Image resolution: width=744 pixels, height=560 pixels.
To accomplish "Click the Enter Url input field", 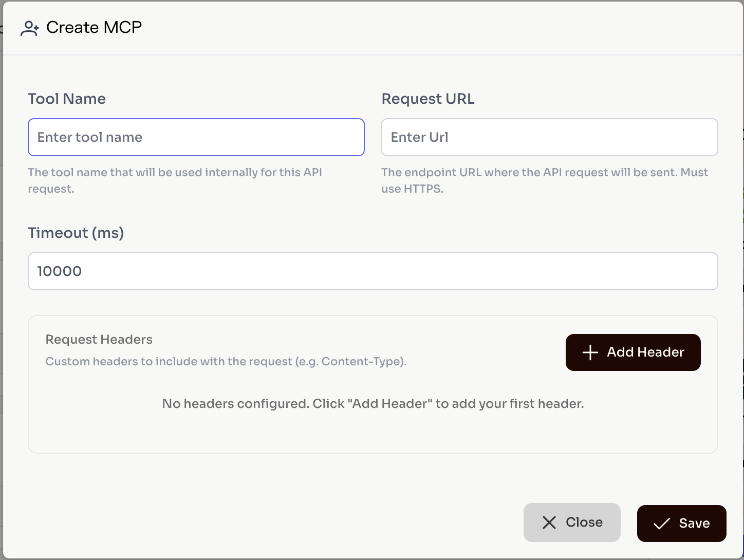I will pos(549,137).
